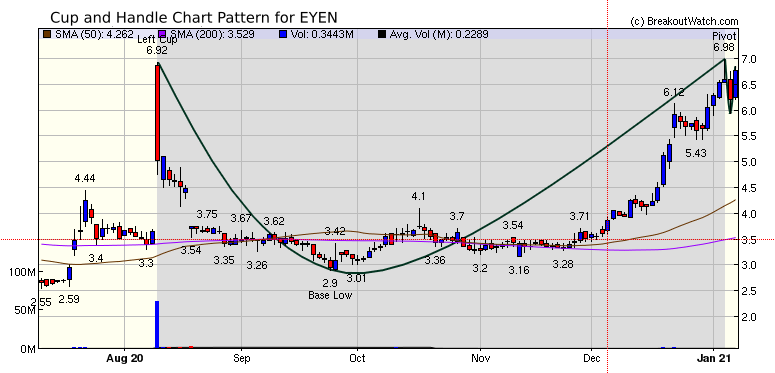Click the tall blue volume spike bar

tap(157, 325)
